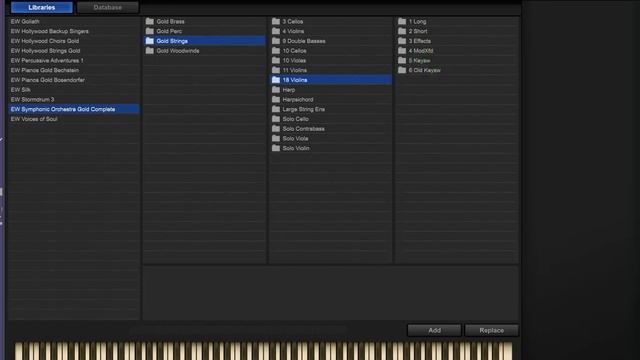Open the Large String Ens folder icon
Image resolution: width=640 pixels, height=360 pixels.
click(276, 109)
